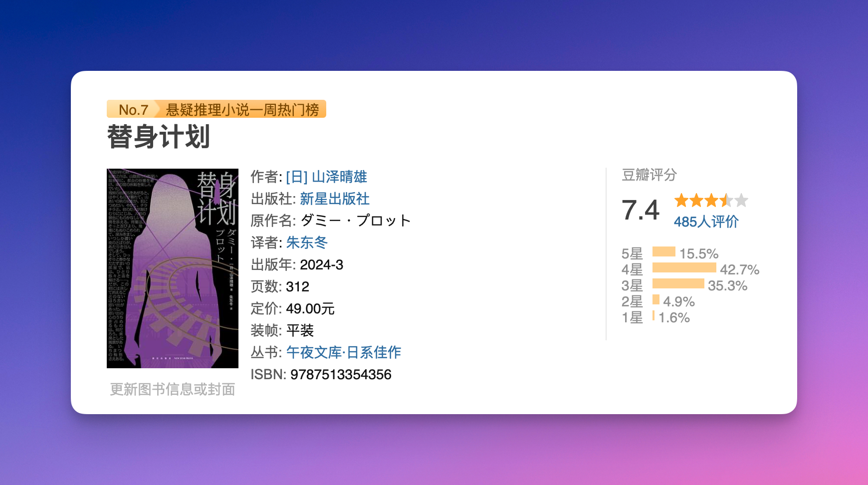868x485 pixels.
Task: Open the 485人评价 reviews link
Action: point(706,222)
